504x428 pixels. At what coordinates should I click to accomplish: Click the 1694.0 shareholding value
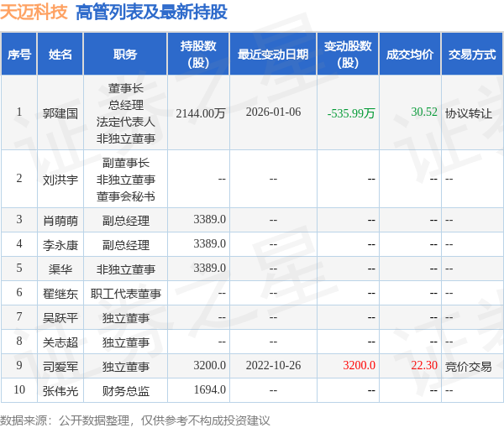click(x=209, y=389)
